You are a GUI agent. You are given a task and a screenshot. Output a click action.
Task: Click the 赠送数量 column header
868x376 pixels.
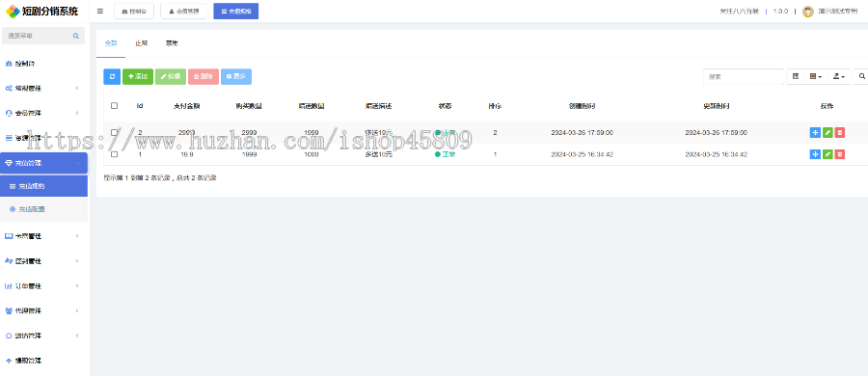(x=312, y=106)
